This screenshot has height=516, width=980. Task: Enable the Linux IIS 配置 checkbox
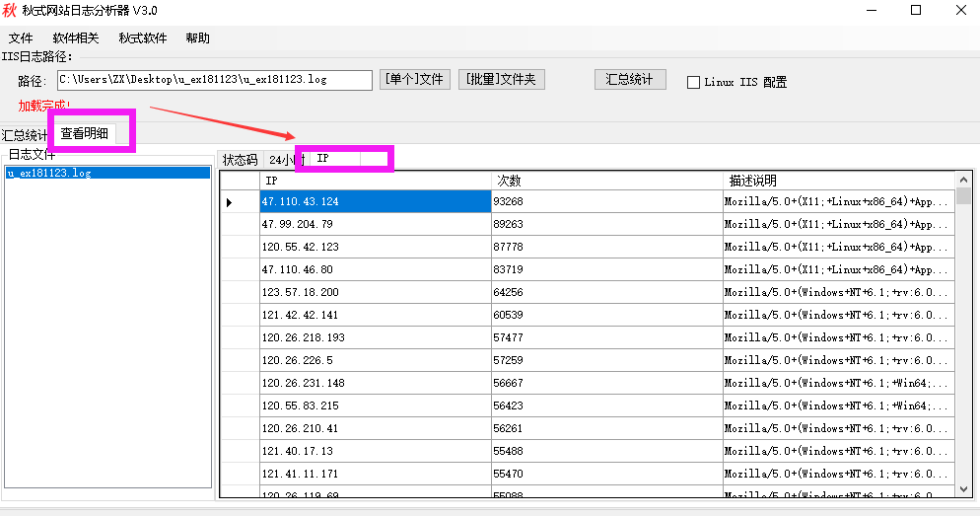tap(693, 83)
